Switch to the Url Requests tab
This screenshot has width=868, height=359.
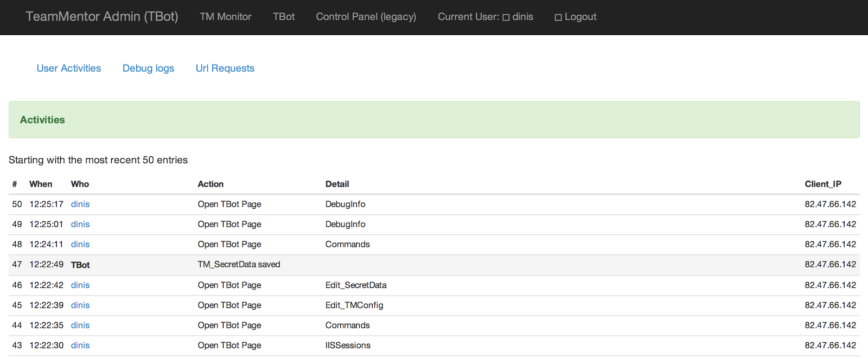click(225, 68)
